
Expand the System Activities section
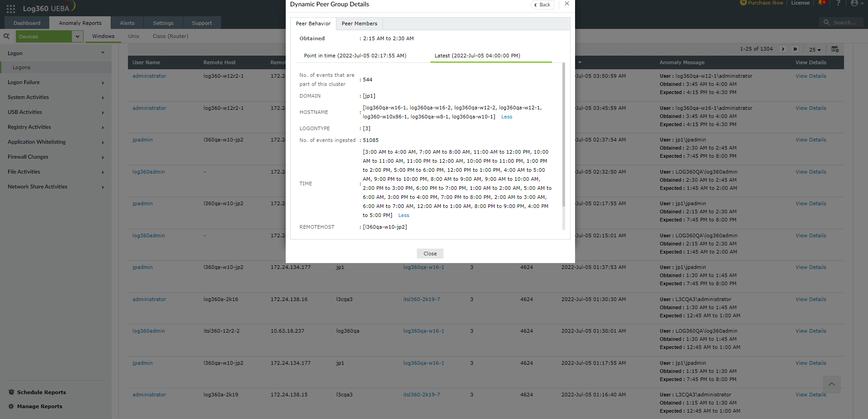(56, 97)
